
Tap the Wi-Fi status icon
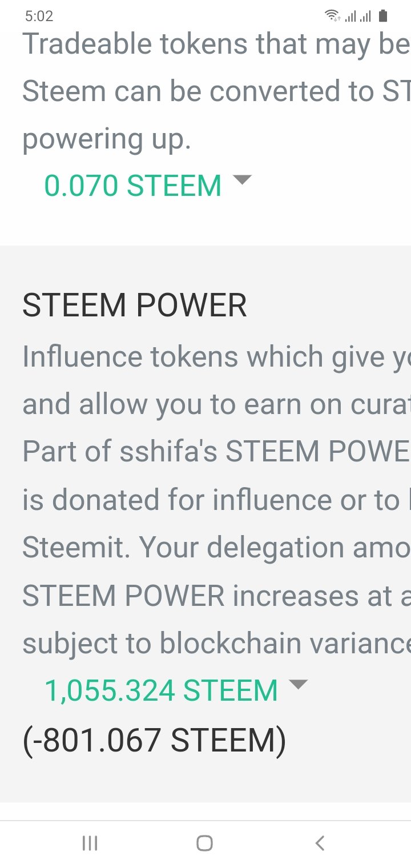332,16
